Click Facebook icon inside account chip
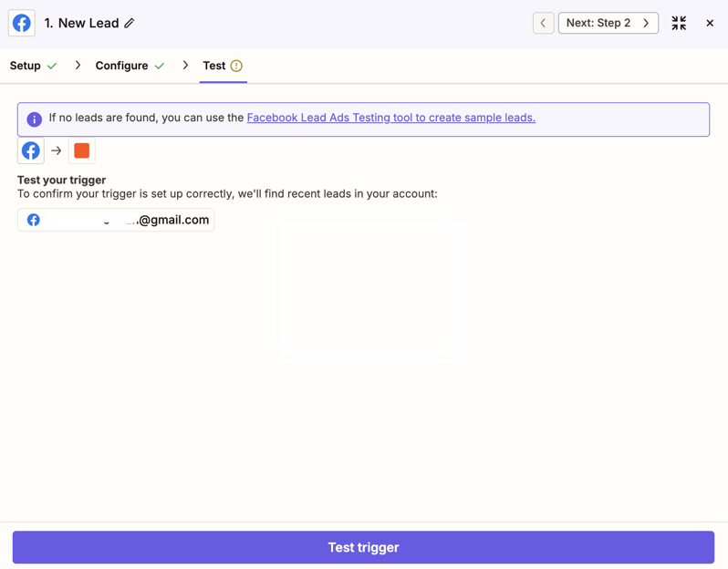Viewport: 728px width, 569px height. point(34,220)
